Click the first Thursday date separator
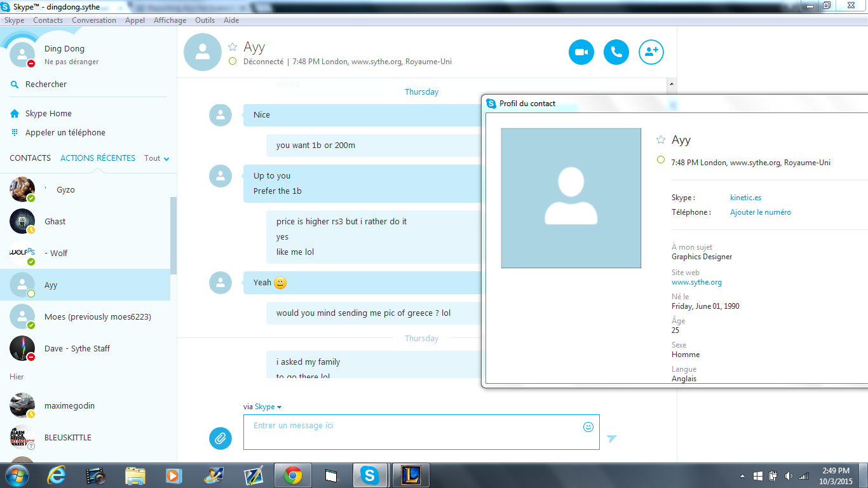 click(x=422, y=91)
